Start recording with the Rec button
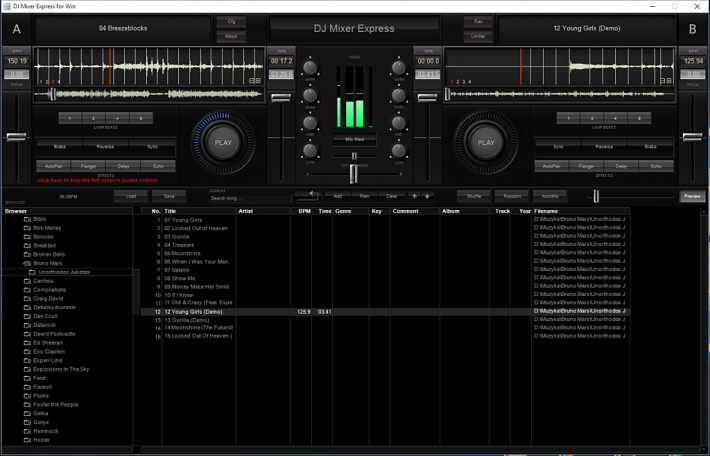The image size is (710, 456). [478, 22]
